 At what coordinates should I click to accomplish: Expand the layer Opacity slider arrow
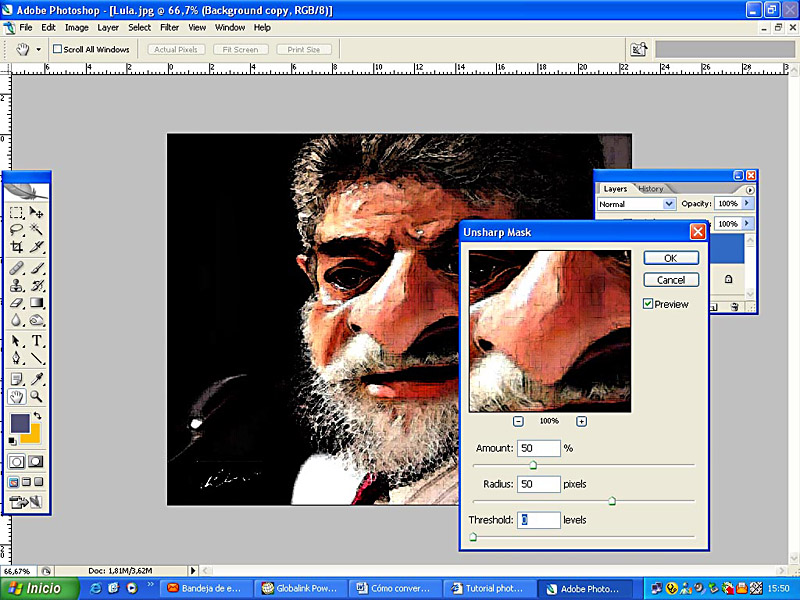747,204
